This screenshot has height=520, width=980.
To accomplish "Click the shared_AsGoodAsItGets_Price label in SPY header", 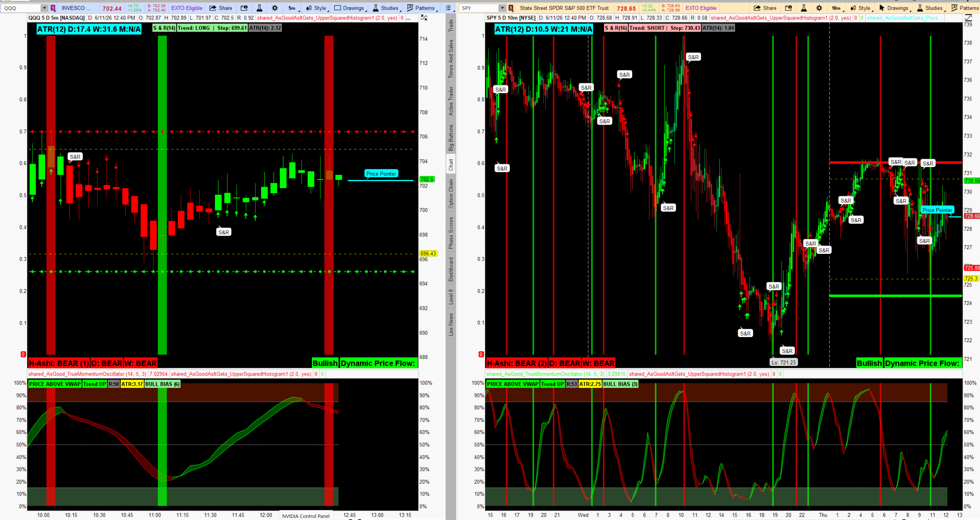I will (x=904, y=18).
